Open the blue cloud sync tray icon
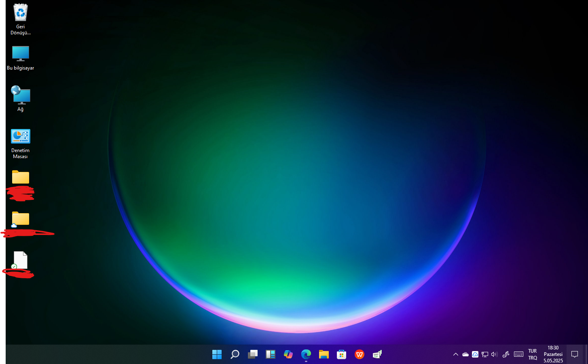This screenshot has height=364, width=588. tap(475, 354)
